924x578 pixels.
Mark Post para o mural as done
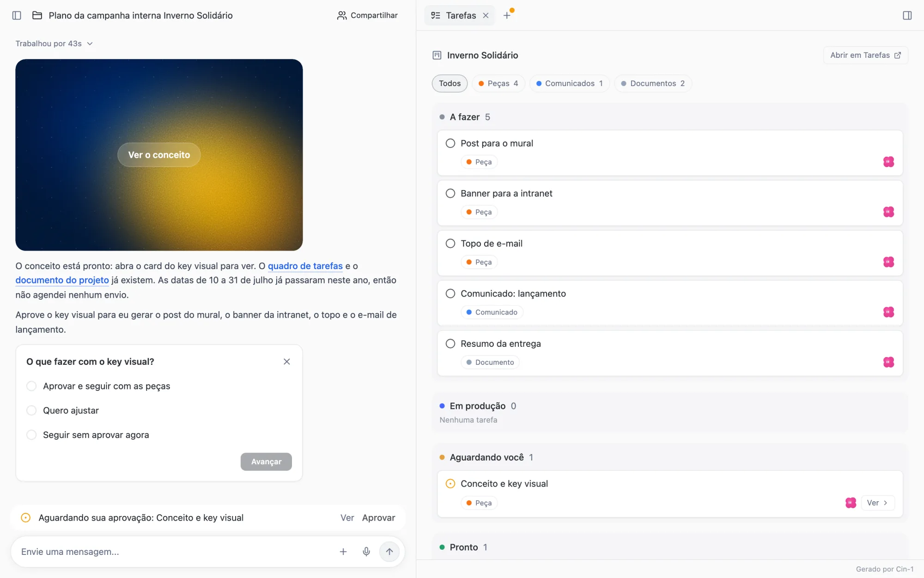(x=450, y=143)
